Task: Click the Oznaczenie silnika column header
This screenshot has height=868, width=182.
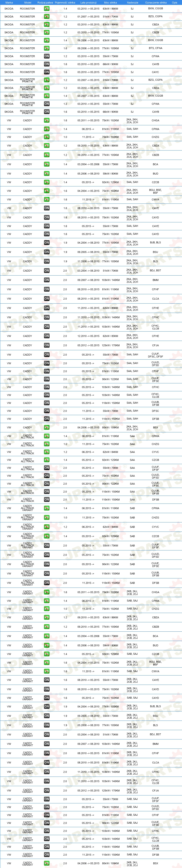Action: pyautogui.click(x=155, y=2)
